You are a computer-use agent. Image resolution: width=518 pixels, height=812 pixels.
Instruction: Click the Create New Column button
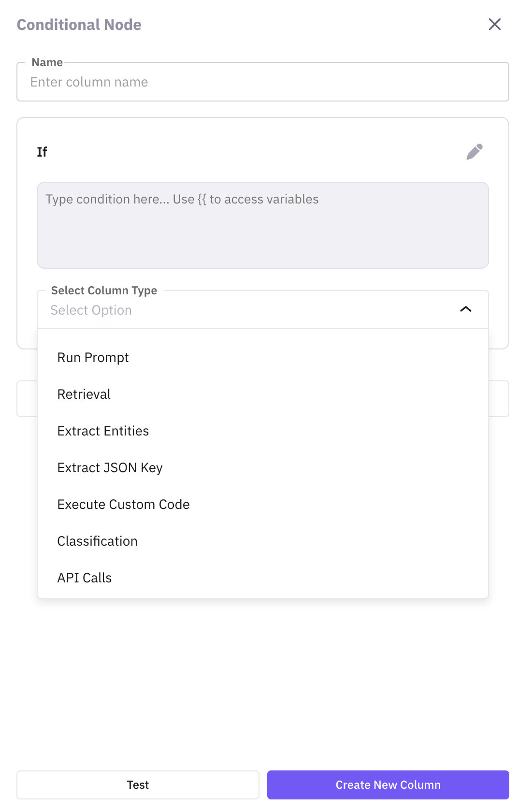(388, 785)
